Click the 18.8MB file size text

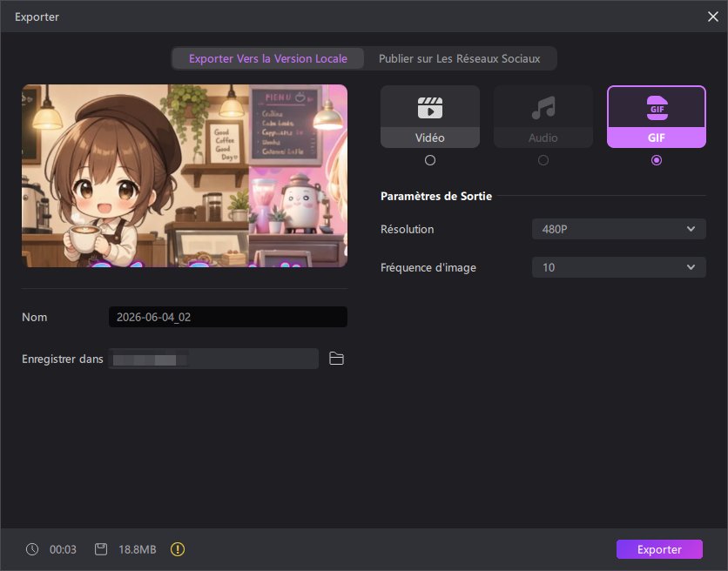pos(138,549)
